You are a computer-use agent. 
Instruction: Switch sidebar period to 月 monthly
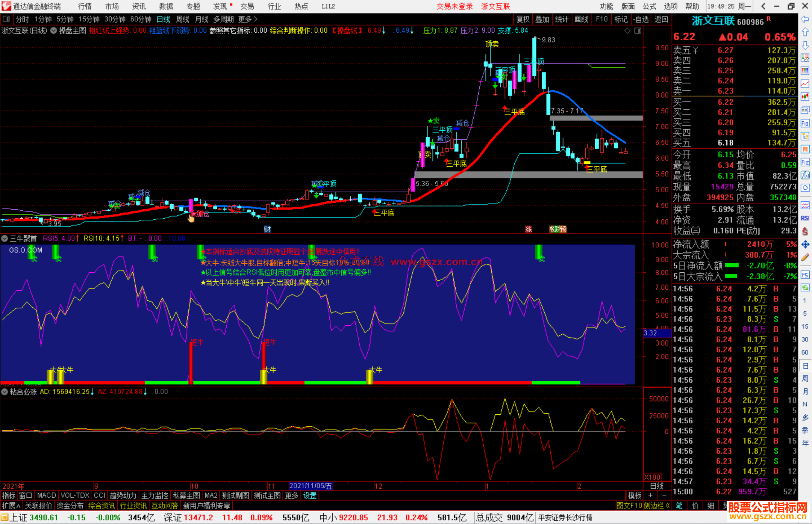pyautogui.click(x=805, y=391)
